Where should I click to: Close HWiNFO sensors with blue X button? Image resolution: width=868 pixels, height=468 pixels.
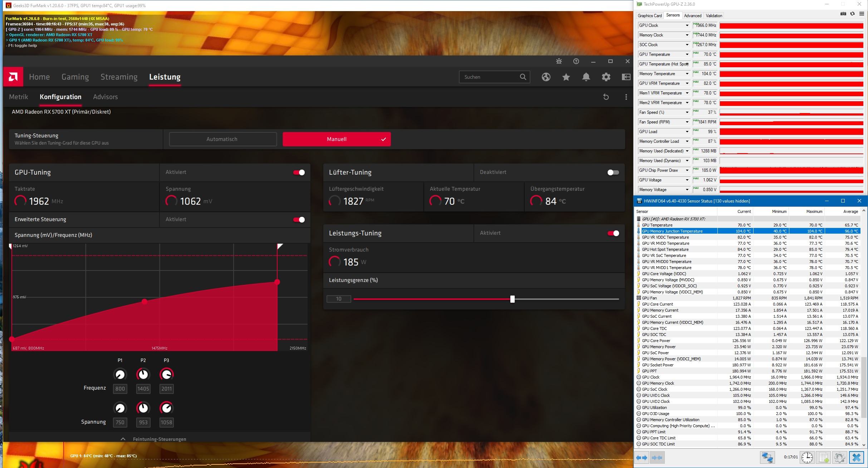click(857, 458)
